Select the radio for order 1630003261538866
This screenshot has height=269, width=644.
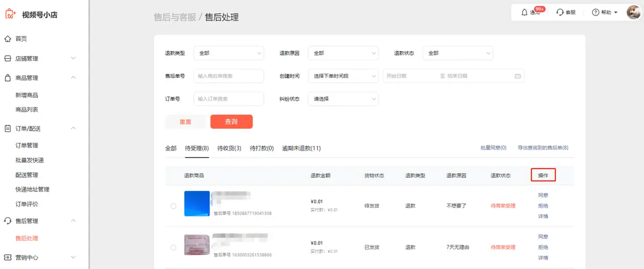(173, 248)
